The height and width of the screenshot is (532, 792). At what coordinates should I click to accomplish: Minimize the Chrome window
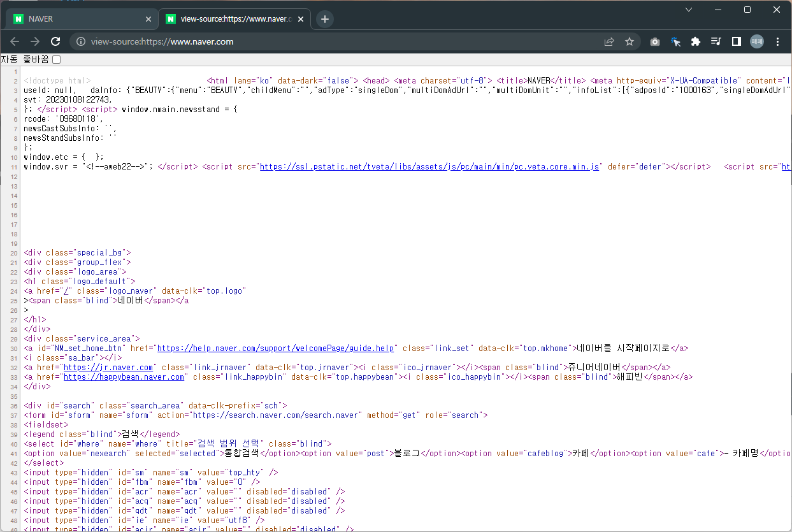tap(718, 10)
